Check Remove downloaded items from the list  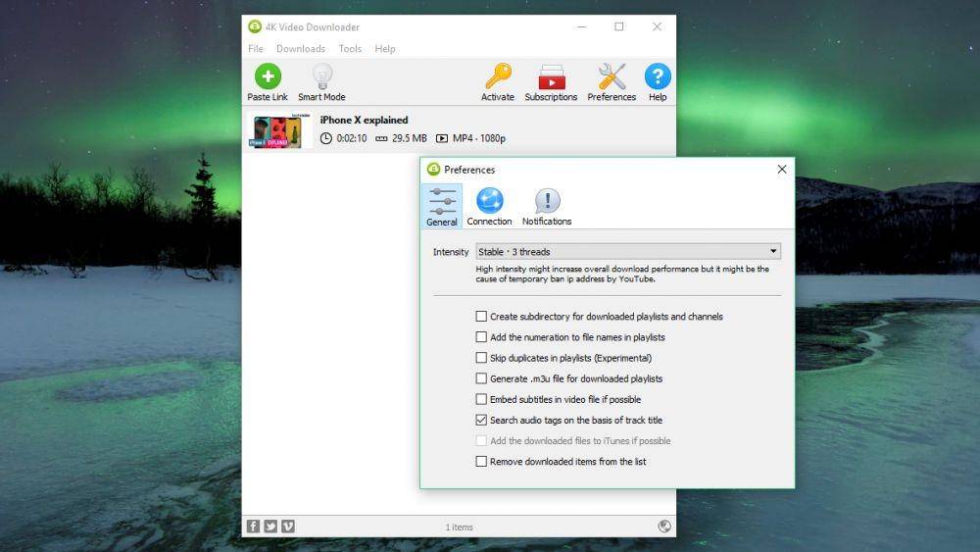coord(481,462)
